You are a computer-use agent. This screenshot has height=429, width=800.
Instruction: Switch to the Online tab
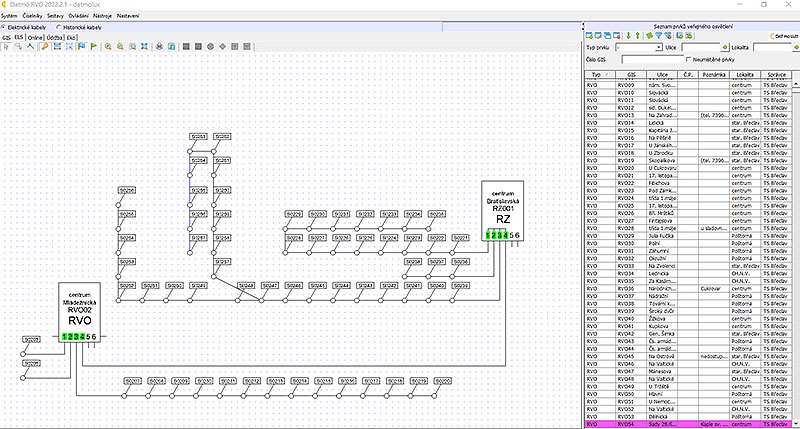(x=35, y=38)
